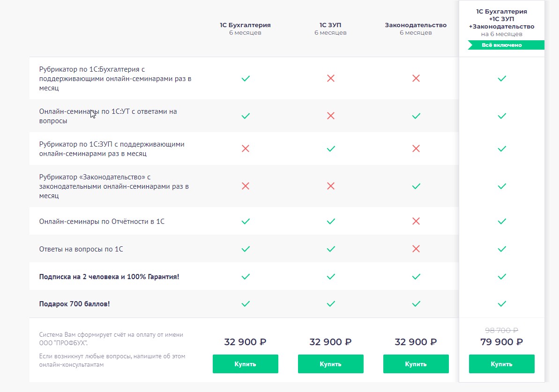Buy the Законодательство 6-month plan

(416, 364)
